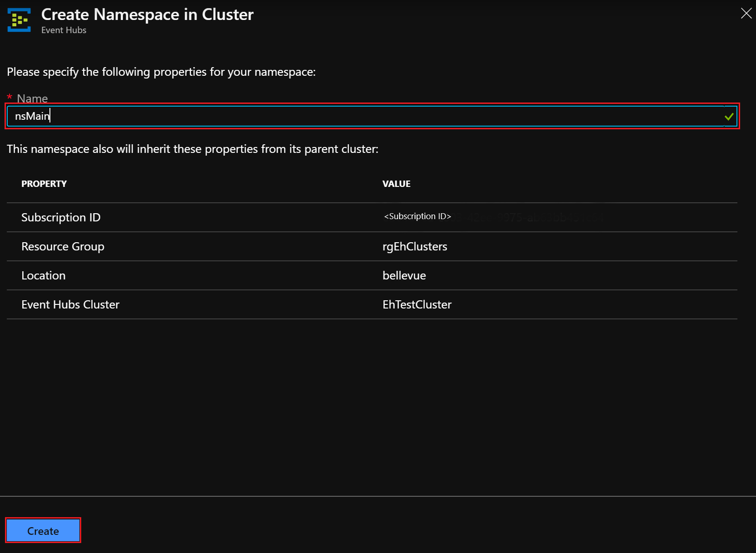This screenshot has height=553, width=756.
Task: Click the Create button
Action: [x=43, y=530]
